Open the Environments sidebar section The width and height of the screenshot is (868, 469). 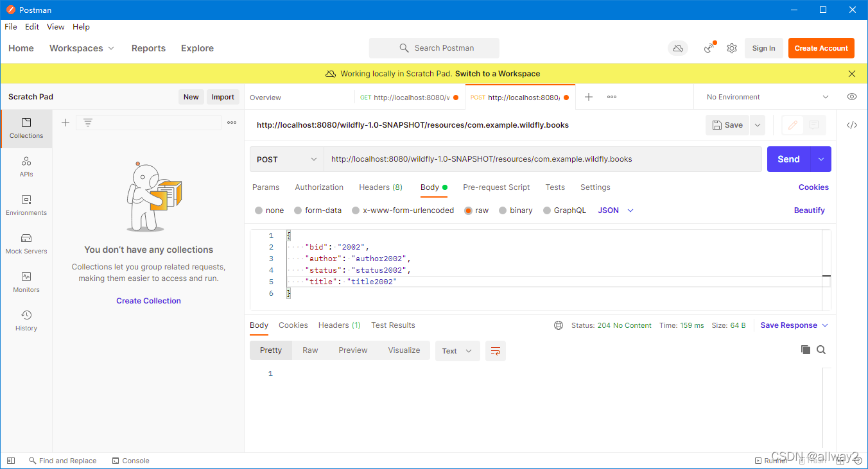pyautogui.click(x=26, y=205)
